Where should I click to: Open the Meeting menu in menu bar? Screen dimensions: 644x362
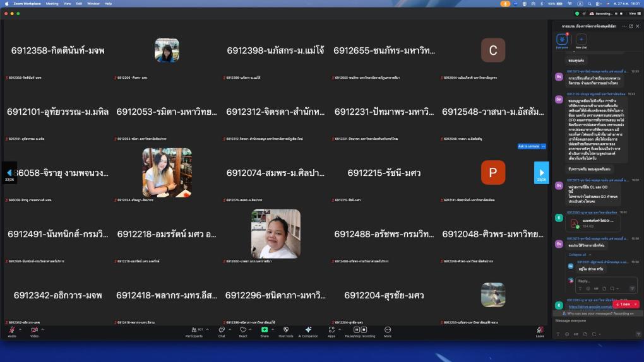tap(52, 3)
